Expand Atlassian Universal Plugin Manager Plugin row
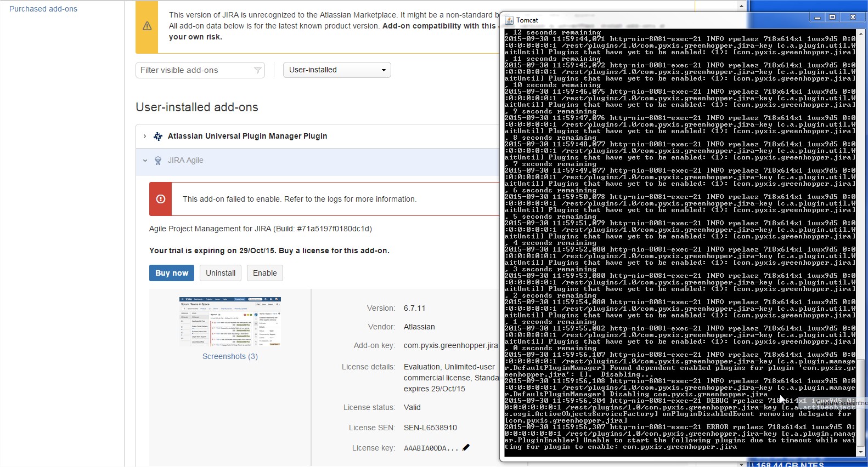868x467 pixels. tap(145, 136)
